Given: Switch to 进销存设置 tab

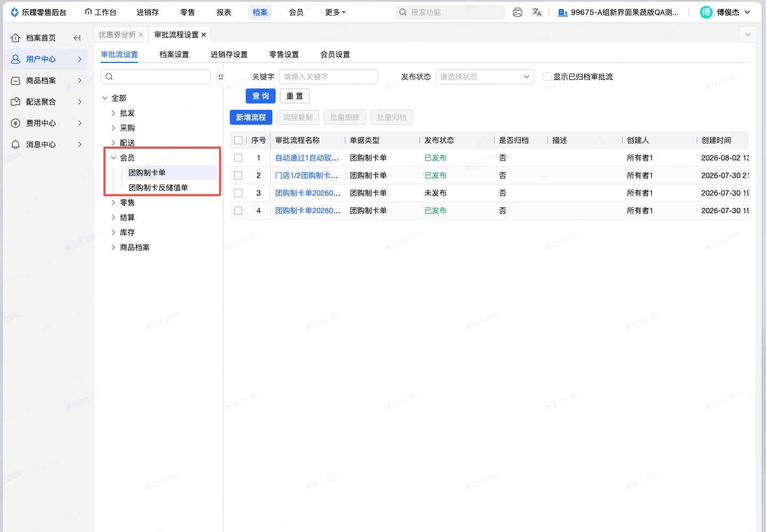Looking at the screenshot, I should 229,54.
